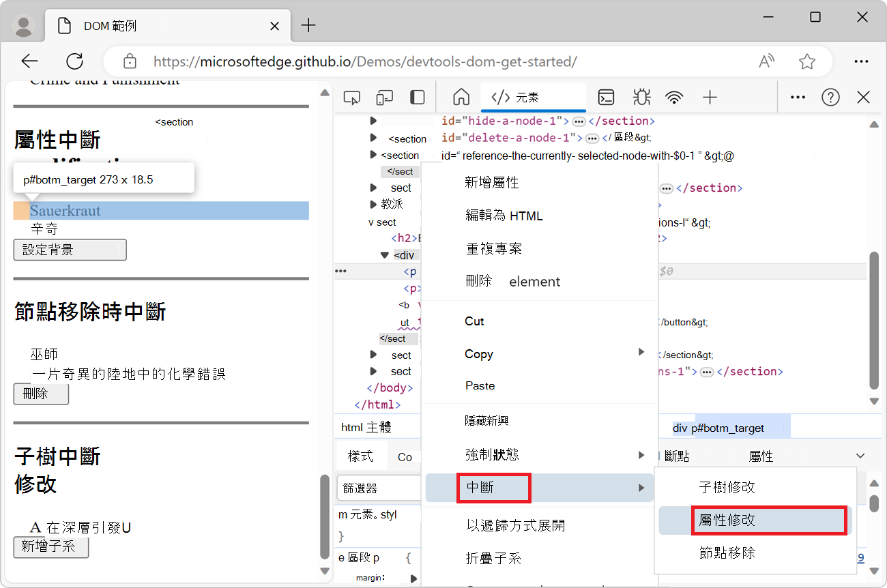
Task: Open the Network wifi icon
Action: [675, 98]
